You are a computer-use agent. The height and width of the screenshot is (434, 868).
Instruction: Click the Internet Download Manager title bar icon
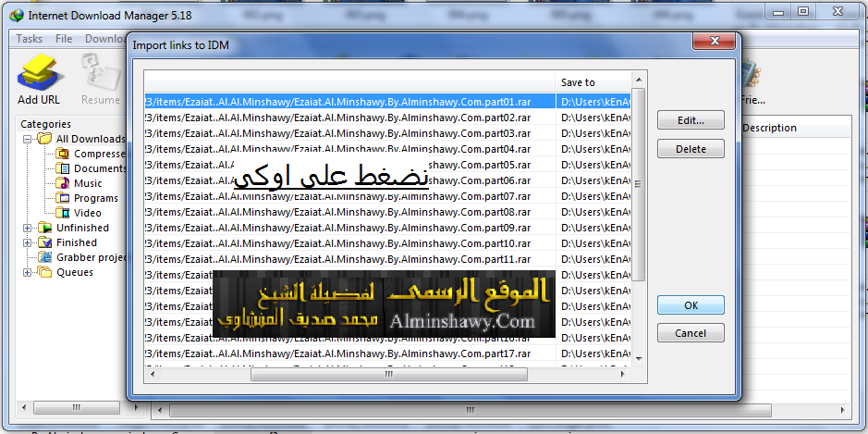point(18,15)
